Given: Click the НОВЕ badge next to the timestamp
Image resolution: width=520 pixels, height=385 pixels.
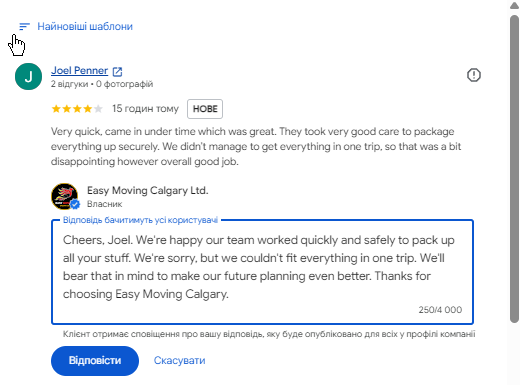Looking at the screenshot, I should coord(205,109).
